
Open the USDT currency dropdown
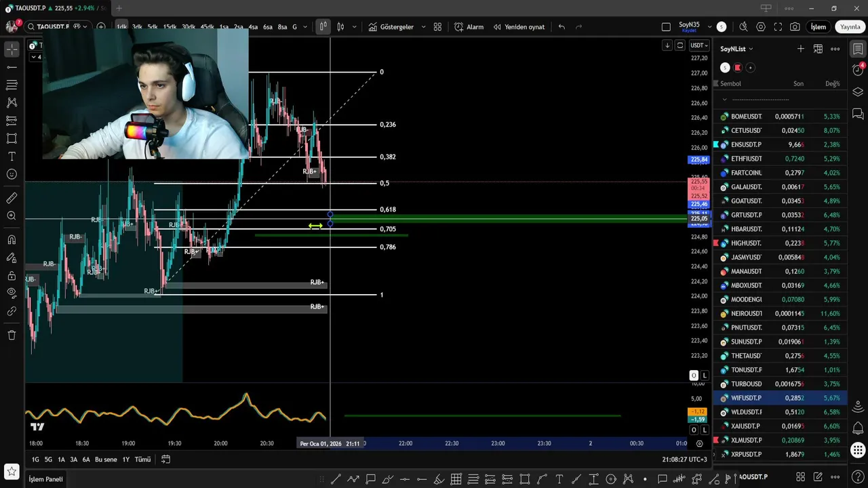698,45
